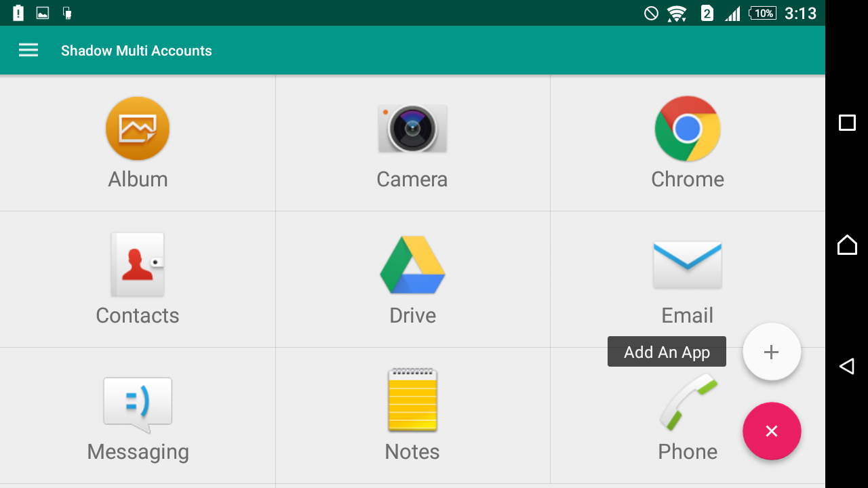Tap the white plus floating button
The height and width of the screenshot is (488, 868).
point(772,352)
